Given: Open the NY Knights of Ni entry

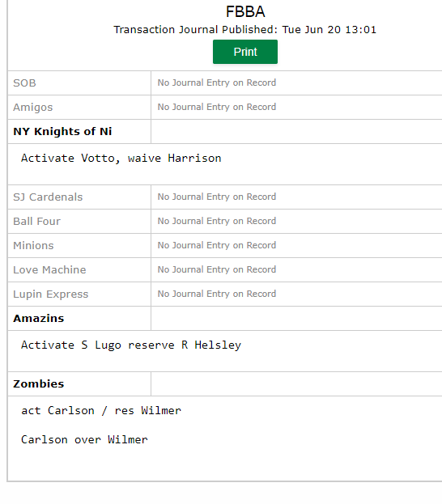Looking at the screenshot, I should [x=62, y=132].
